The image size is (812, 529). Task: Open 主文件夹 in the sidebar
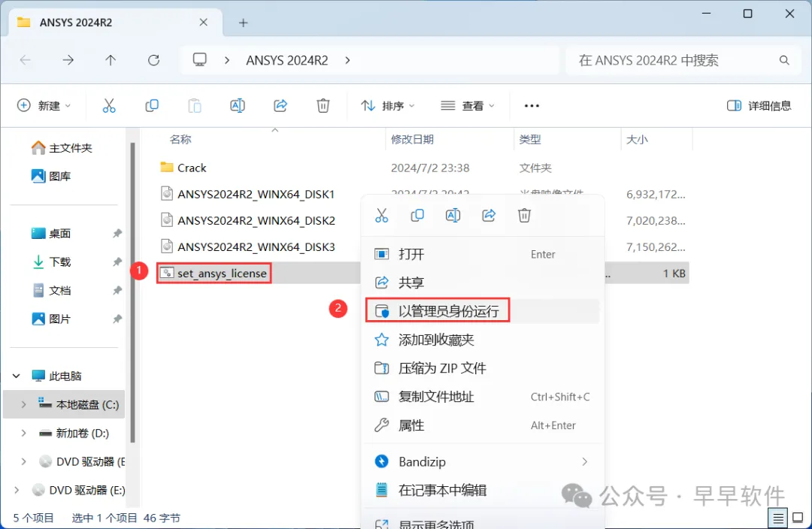(62, 148)
